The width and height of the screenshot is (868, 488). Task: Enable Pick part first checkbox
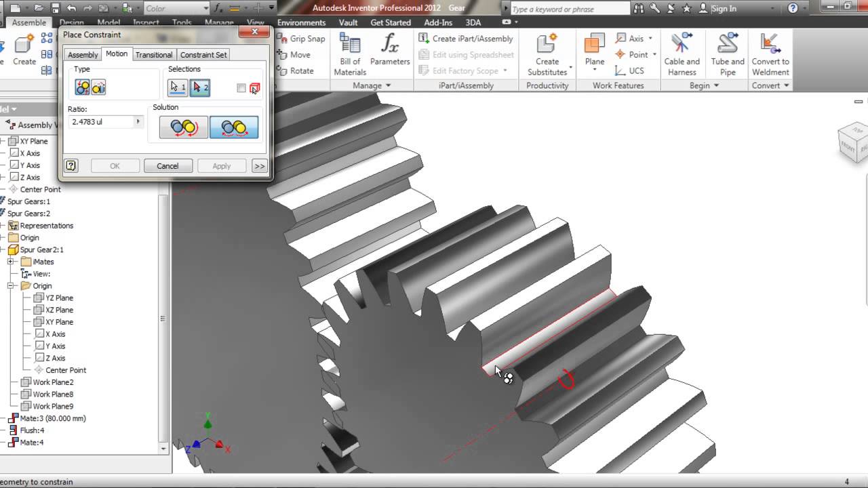pos(241,88)
